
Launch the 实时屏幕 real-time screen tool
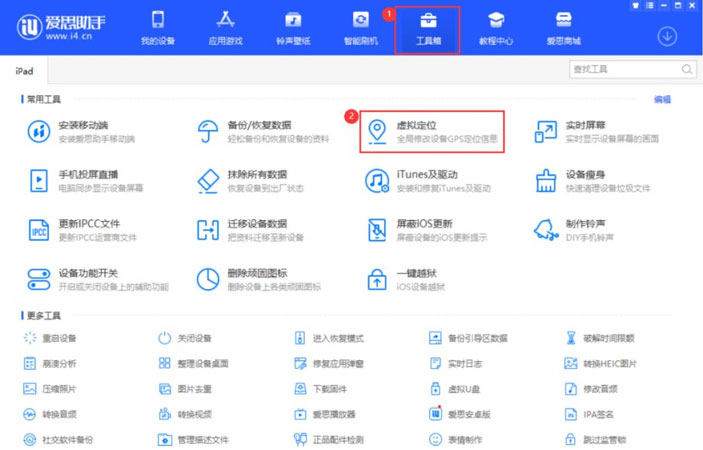point(546,131)
